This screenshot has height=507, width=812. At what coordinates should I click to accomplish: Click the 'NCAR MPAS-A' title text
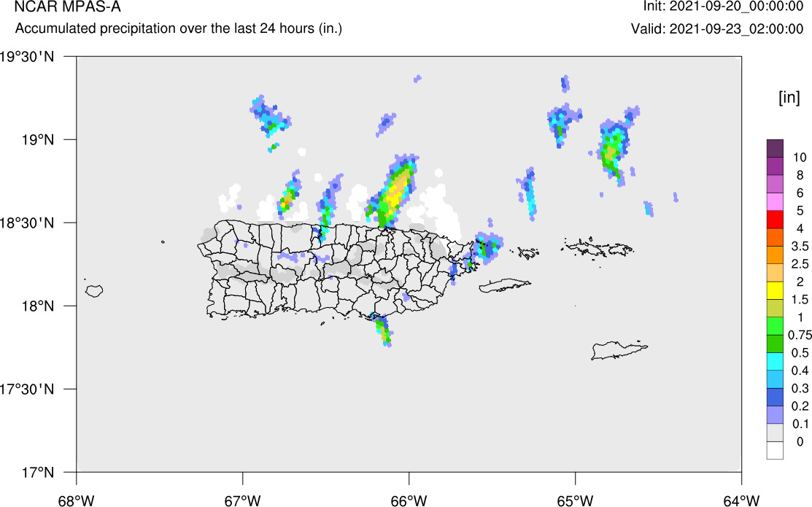click(x=67, y=7)
